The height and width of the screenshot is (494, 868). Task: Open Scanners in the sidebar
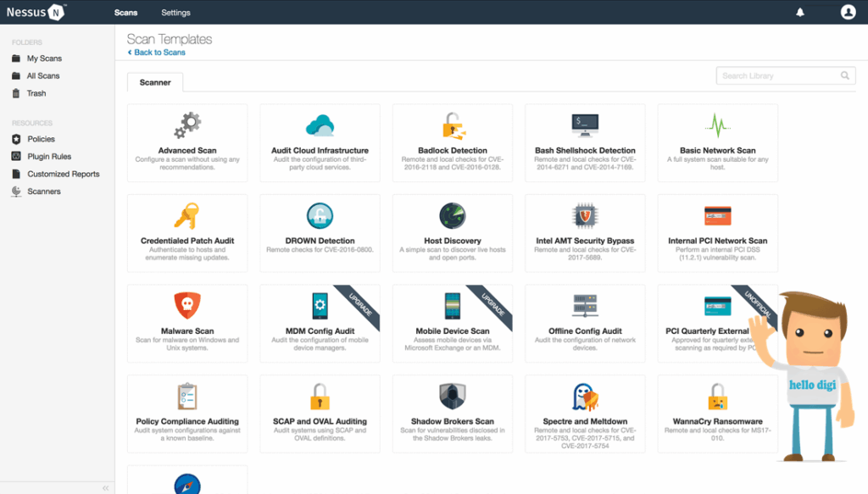tap(44, 191)
